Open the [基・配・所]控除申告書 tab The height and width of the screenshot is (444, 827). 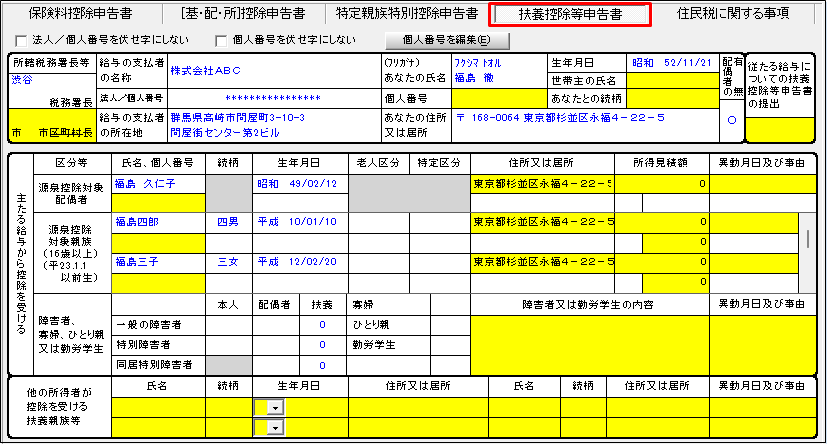click(243, 14)
